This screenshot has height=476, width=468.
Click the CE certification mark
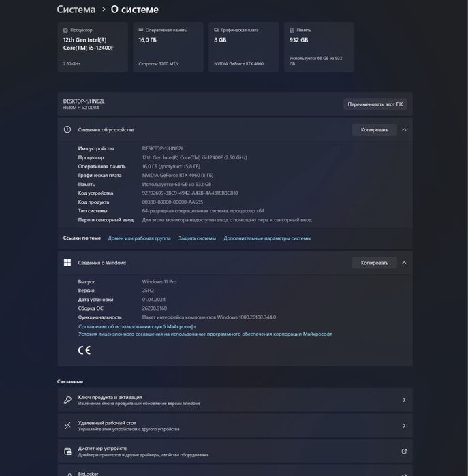84,350
